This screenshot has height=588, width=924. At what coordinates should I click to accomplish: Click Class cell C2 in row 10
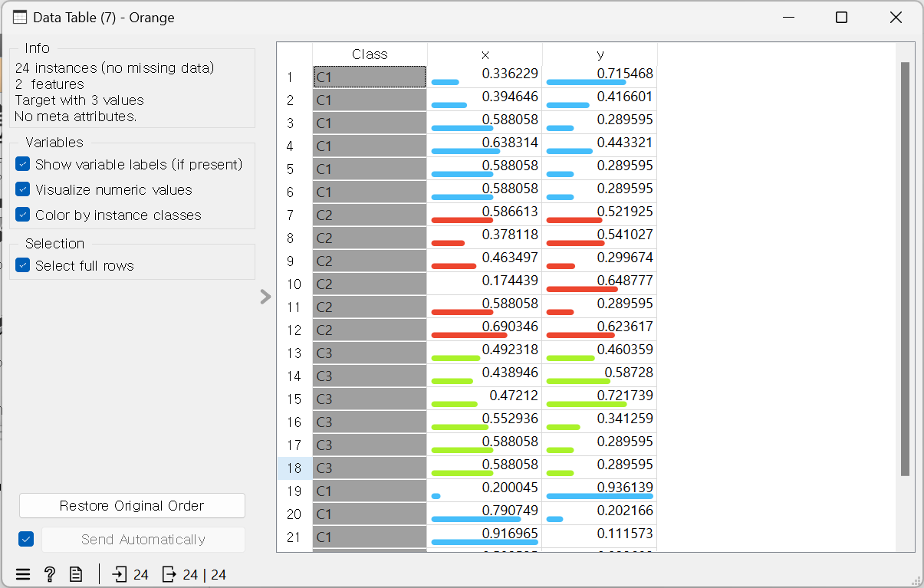click(x=370, y=284)
